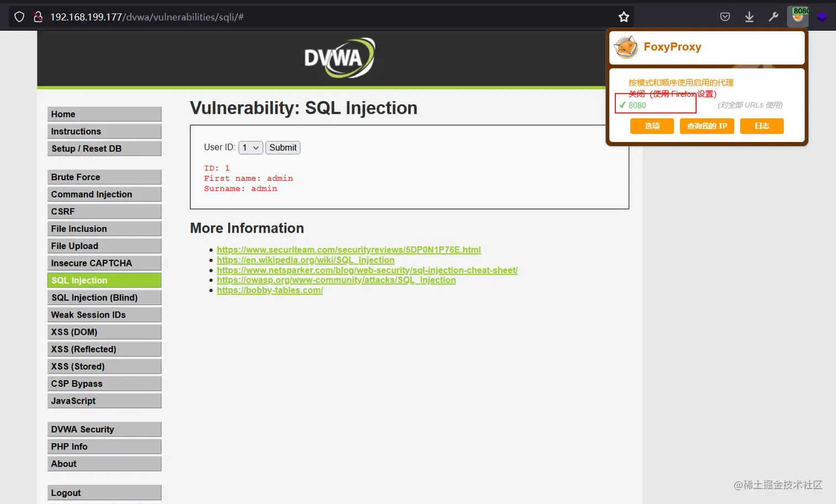Click the FoxyProxy toolbar extension icon
This screenshot has height=504, width=836.
[x=798, y=17]
